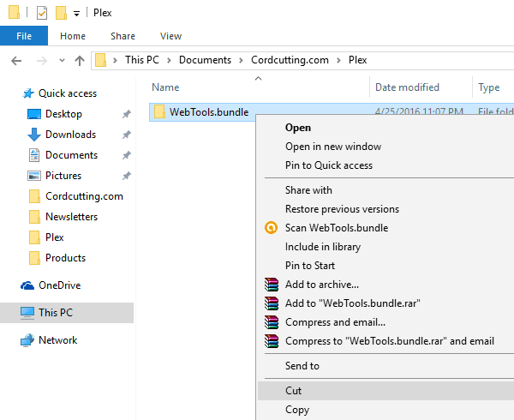Click the Downloads blue arrow icon
The width and height of the screenshot is (514, 420).
34,135
